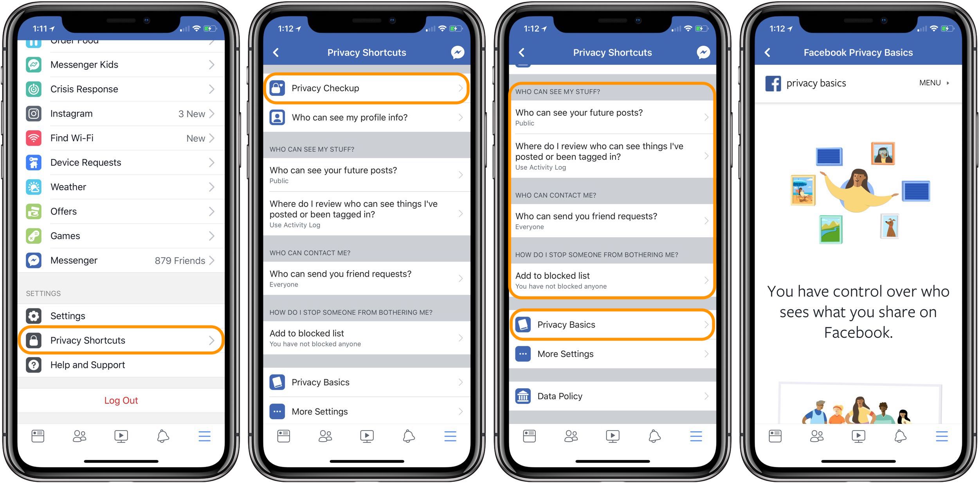Image resolution: width=980 pixels, height=483 pixels.
Task: Scroll down the Privacy Shortcuts screen
Action: [367, 250]
